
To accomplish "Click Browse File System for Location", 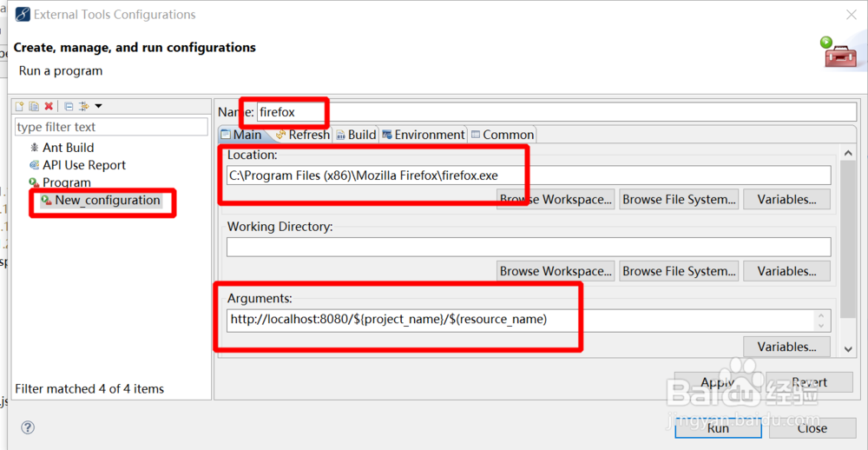I will pyautogui.click(x=680, y=199).
